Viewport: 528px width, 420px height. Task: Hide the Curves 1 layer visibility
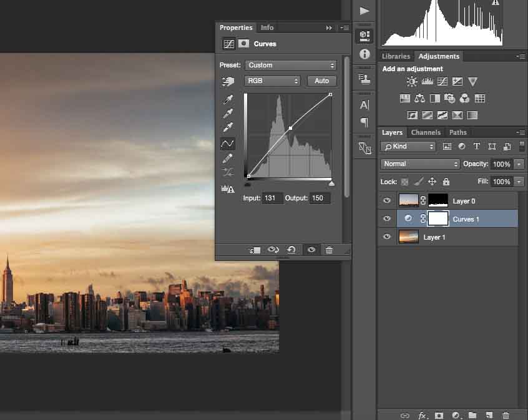pyautogui.click(x=387, y=218)
